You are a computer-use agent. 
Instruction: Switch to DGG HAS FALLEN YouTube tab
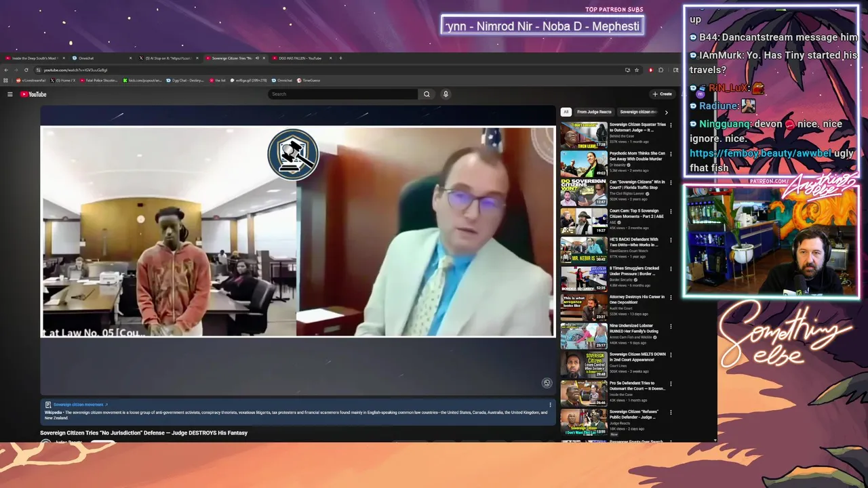click(x=300, y=58)
